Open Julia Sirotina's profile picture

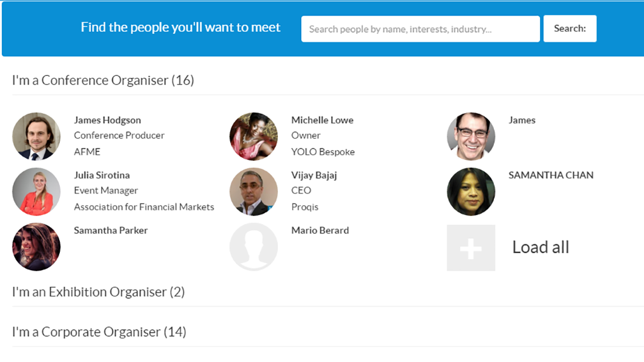[x=36, y=192]
